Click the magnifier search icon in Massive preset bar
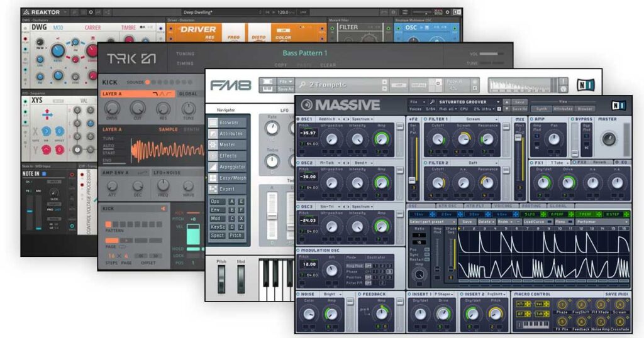Image resolution: width=644 pixels, height=338 pixels. pyautogui.click(x=432, y=102)
